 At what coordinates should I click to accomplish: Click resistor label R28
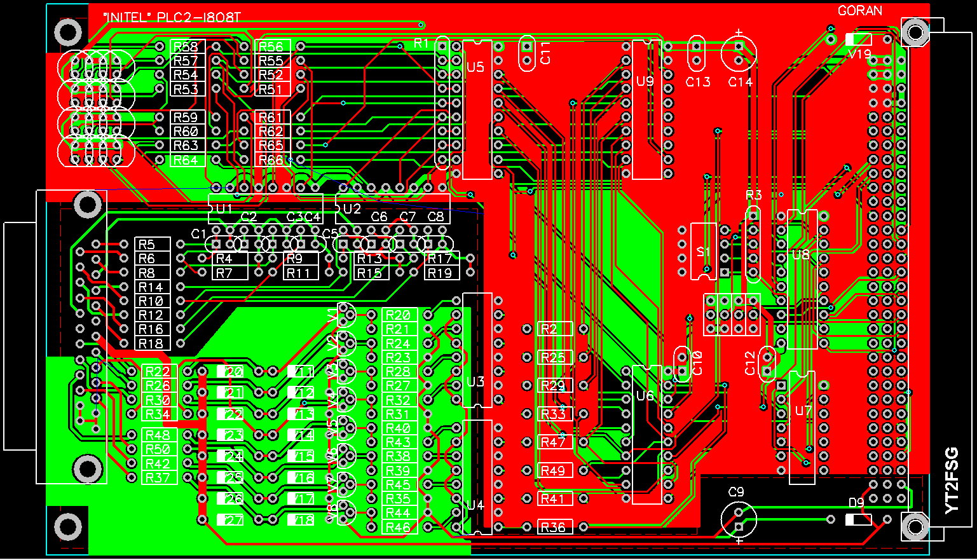[x=398, y=372]
